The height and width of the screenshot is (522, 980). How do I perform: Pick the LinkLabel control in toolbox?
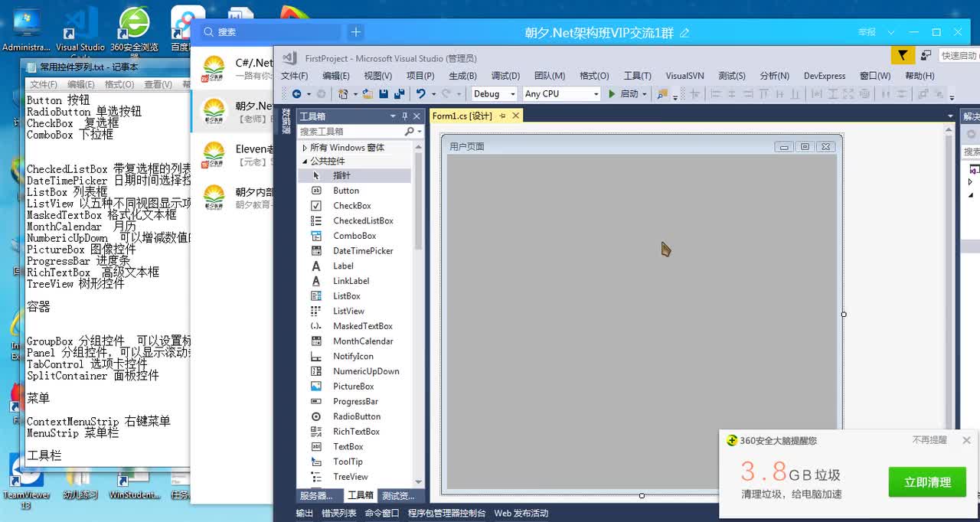click(354, 281)
